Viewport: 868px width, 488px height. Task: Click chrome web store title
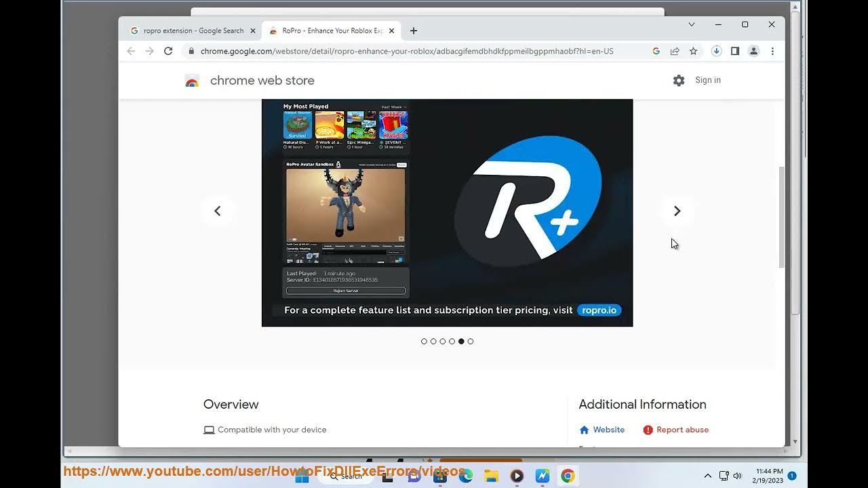(x=262, y=81)
